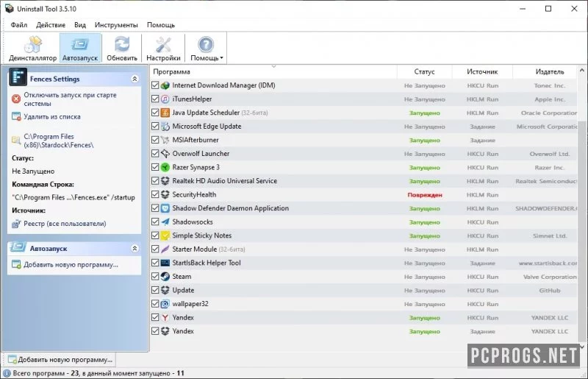
Task: Click the Simple Sticky Notes icon
Action: click(x=165, y=235)
